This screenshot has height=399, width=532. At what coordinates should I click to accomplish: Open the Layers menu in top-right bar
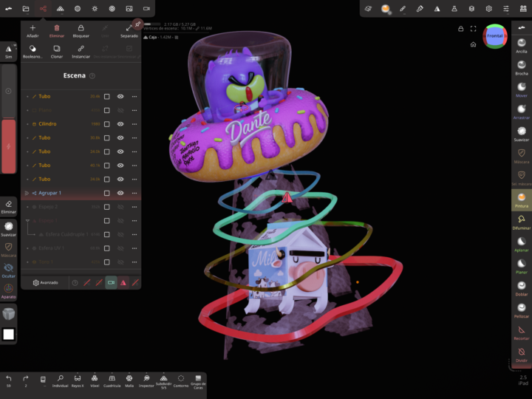coord(471,9)
